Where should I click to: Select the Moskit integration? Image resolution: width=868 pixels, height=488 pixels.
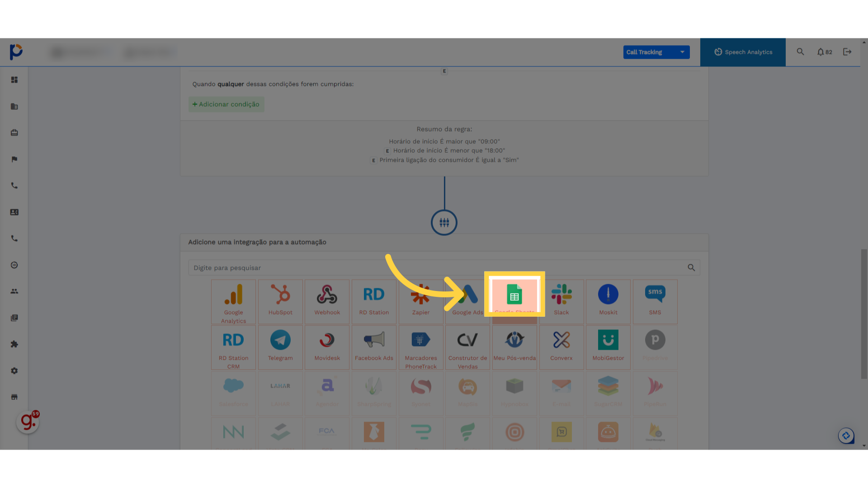[608, 301]
